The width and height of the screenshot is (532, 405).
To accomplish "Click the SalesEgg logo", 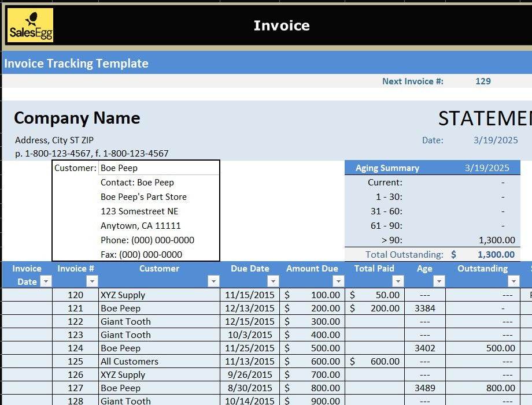I will (x=31, y=25).
